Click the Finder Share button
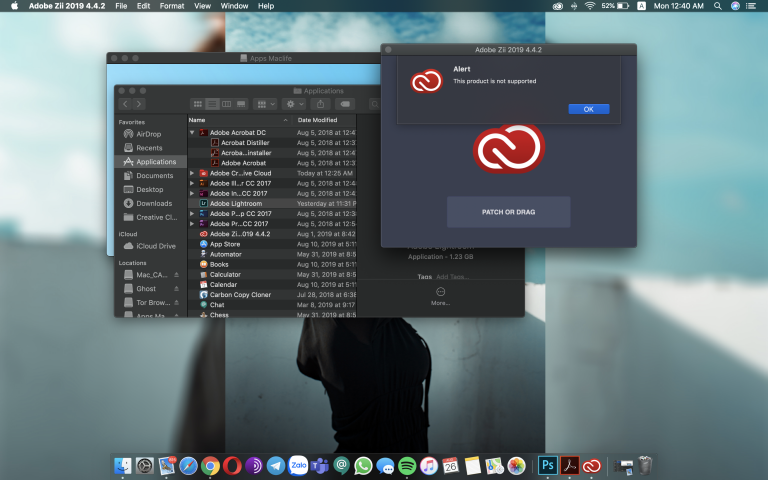This screenshot has height=480, width=768. pyautogui.click(x=320, y=104)
